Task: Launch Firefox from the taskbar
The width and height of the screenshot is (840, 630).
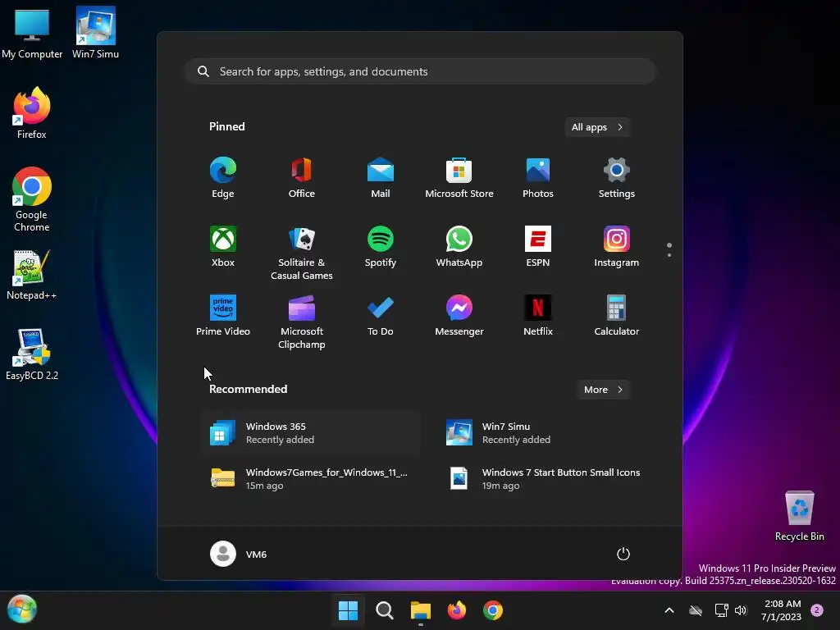Action: click(x=456, y=610)
